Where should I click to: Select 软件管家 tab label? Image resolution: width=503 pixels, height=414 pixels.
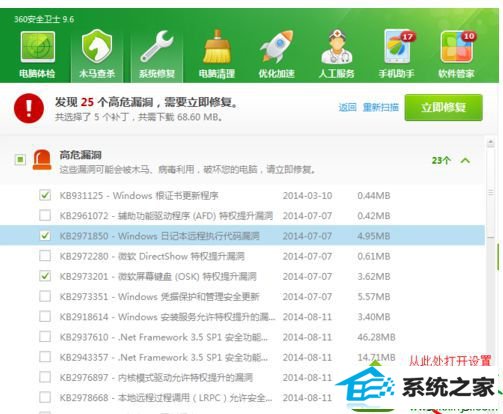click(456, 74)
